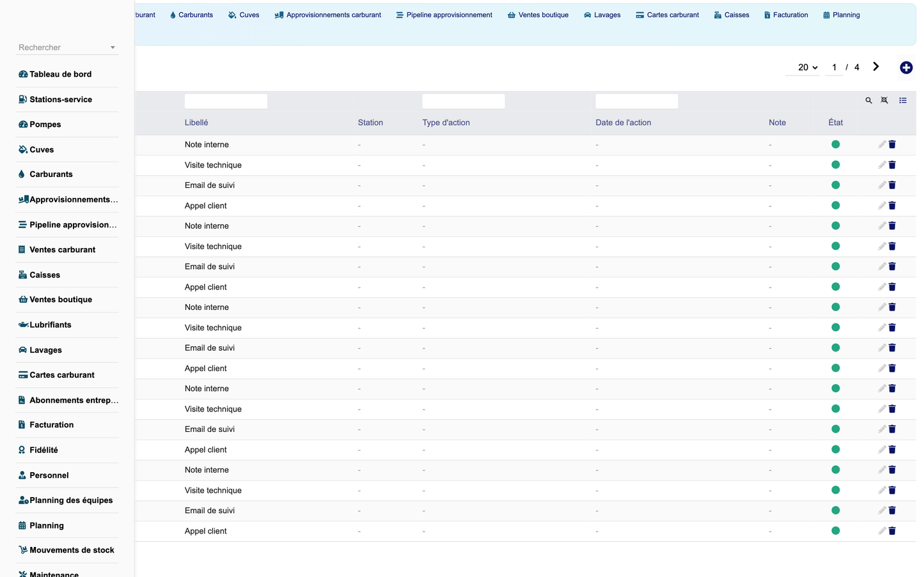Sort by Type d'action column header
Screen dimensions: 924x577
pyautogui.click(x=446, y=123)
